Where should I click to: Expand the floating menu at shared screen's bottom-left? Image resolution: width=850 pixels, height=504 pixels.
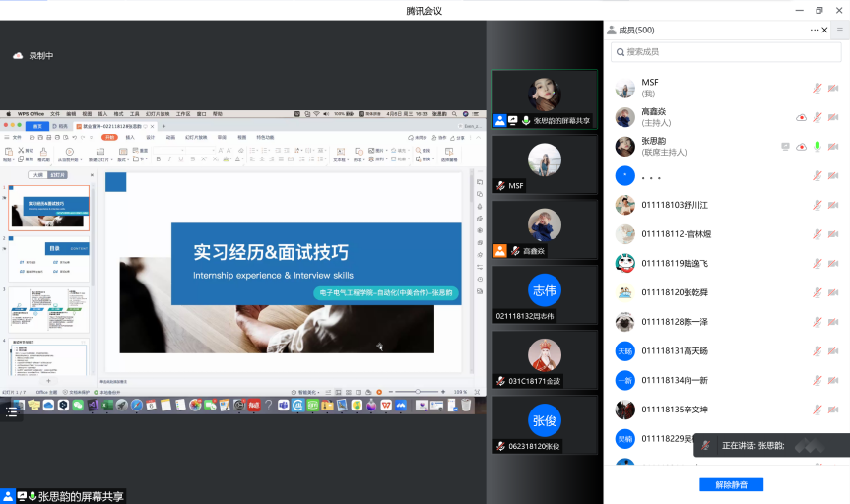[x=11, y=411]
